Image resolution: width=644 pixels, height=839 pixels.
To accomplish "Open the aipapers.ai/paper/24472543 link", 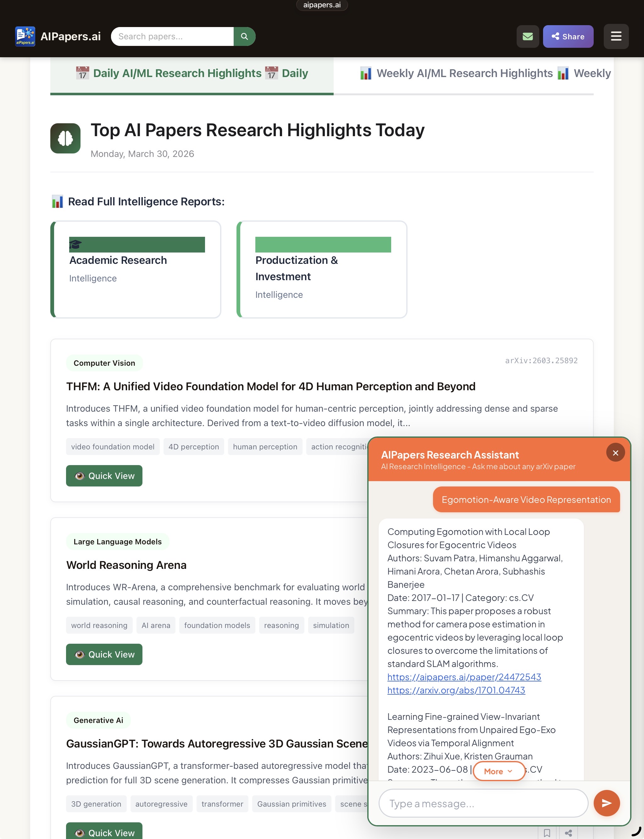I will point(464,677).
